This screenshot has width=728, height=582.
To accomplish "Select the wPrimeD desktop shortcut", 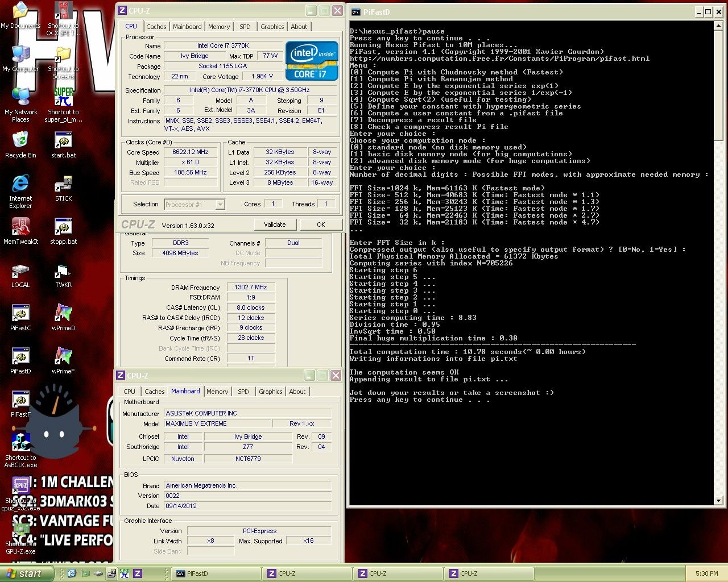I will pos(63,318).
